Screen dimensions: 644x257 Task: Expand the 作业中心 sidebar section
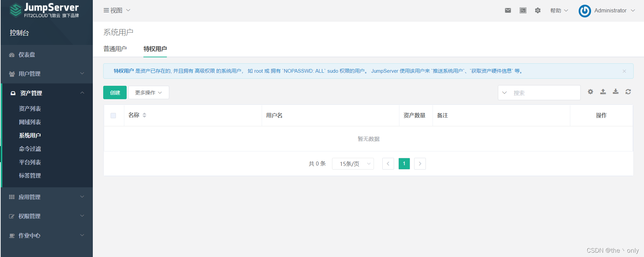point(82,235)
